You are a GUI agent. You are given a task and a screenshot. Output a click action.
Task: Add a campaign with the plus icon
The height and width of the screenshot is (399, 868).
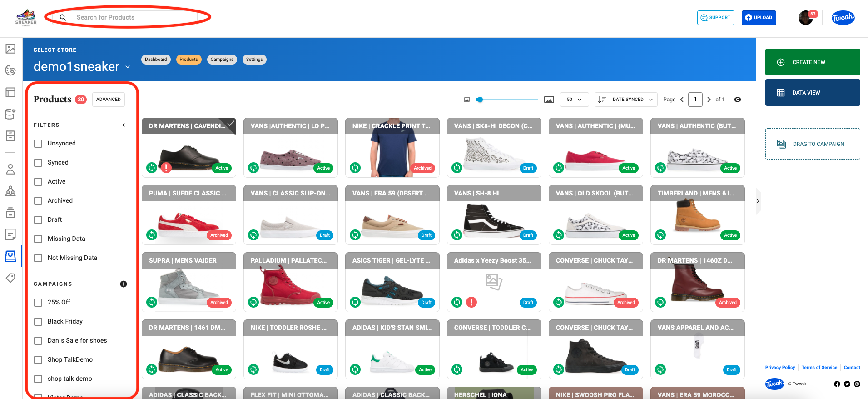[123, 284]
